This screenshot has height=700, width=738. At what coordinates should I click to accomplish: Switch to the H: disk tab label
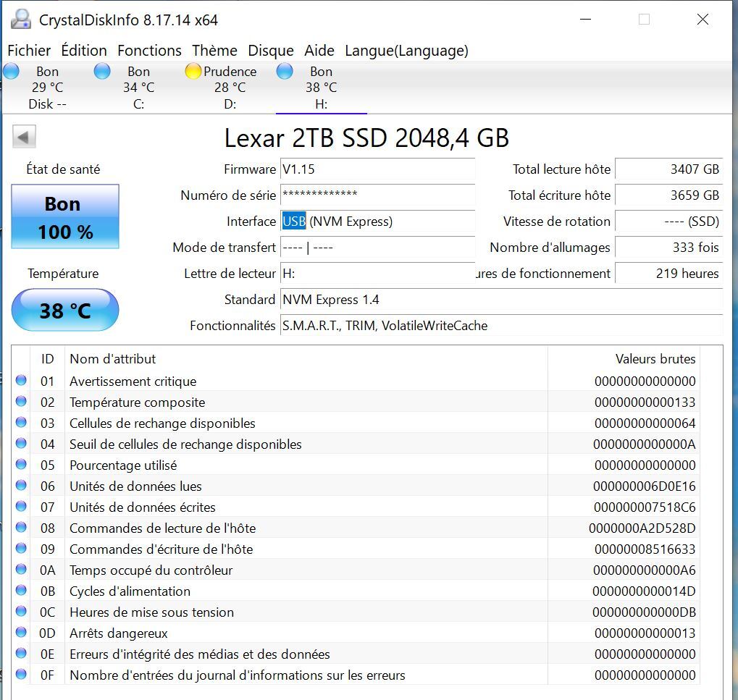pyautogui.click(x=321, y=104)
